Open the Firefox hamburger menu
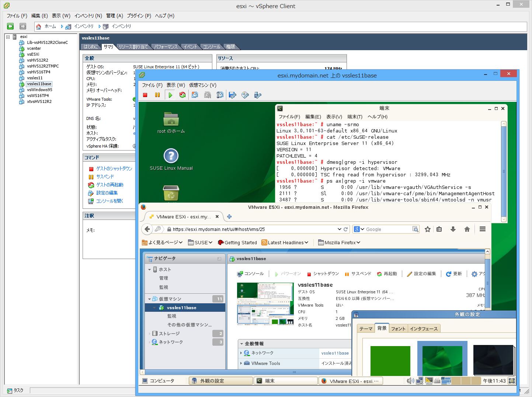The width and height of the screenshot is (532, 397). point(483,229)
